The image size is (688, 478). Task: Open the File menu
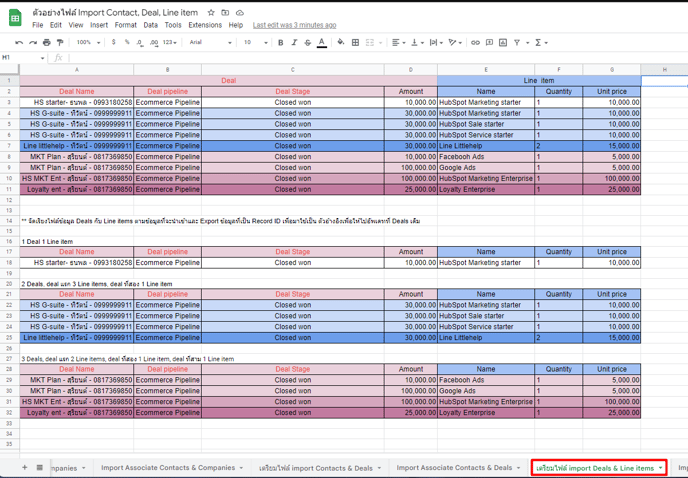pyautogui.click(x=38, y=25)
